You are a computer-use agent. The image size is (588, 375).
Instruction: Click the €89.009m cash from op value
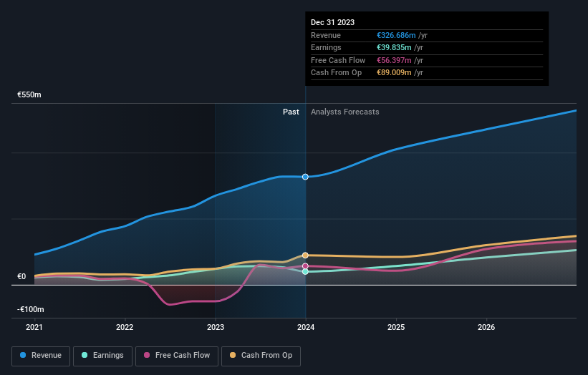394,73
